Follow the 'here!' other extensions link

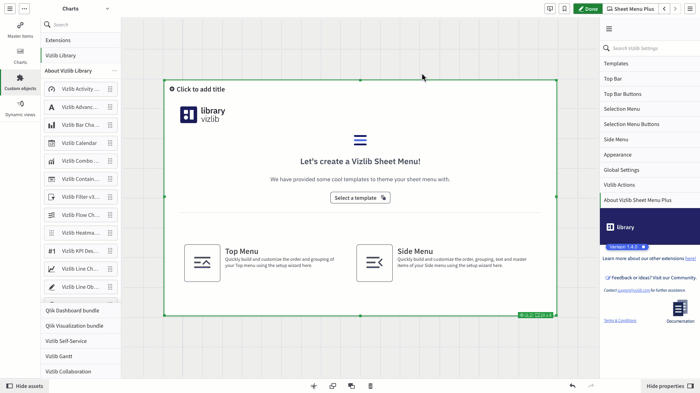pos(690,258)
